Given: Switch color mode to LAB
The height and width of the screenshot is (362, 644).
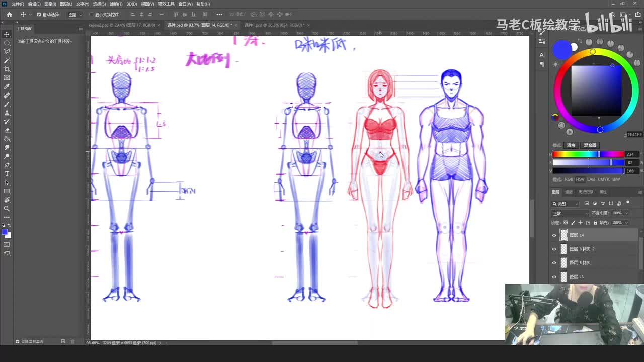Looking at the screenshot, I should (591, 179).
